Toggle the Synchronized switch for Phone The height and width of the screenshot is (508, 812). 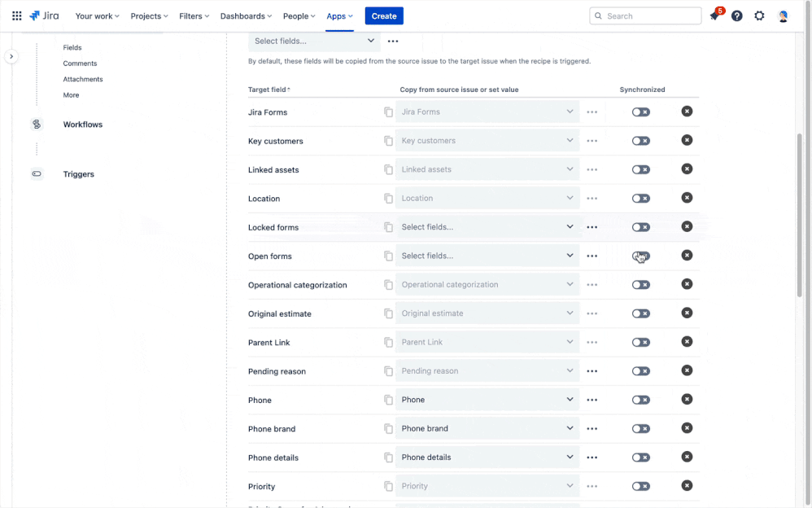click(x=640, y=400)
